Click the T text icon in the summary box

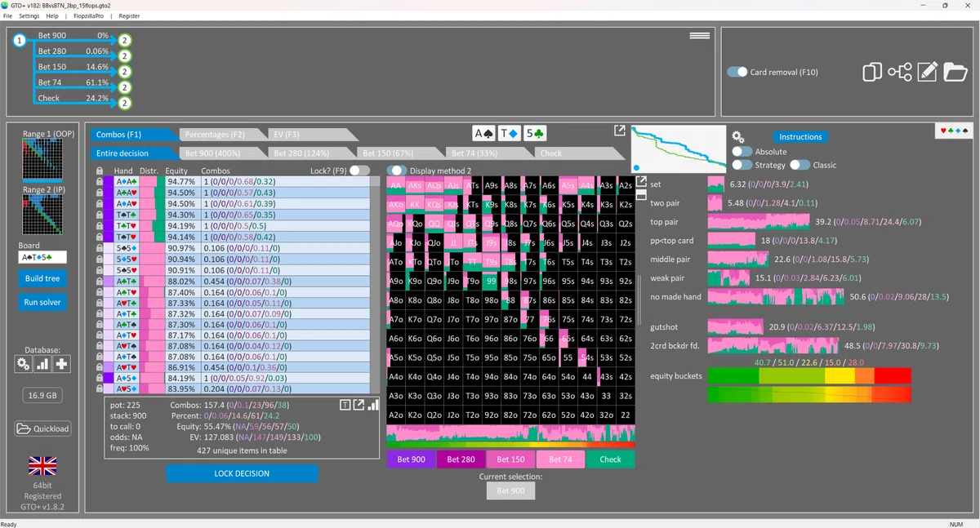[345, 405]
